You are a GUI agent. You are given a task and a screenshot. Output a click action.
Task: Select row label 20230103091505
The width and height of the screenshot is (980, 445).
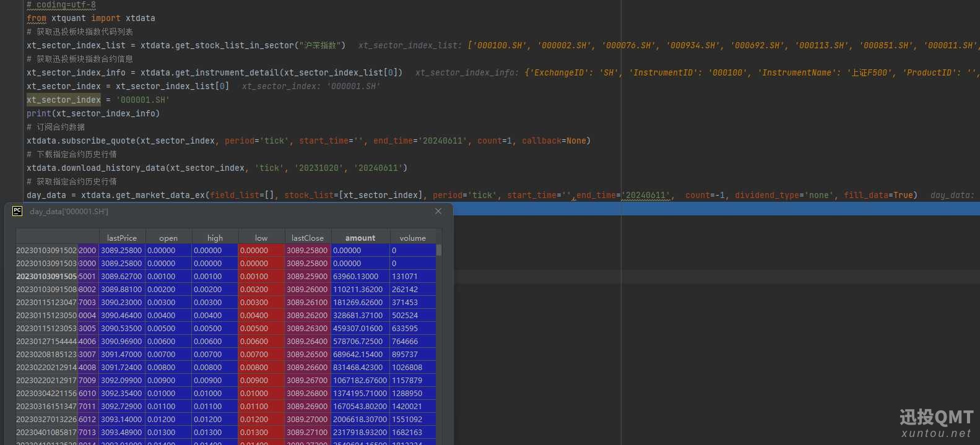46,277
